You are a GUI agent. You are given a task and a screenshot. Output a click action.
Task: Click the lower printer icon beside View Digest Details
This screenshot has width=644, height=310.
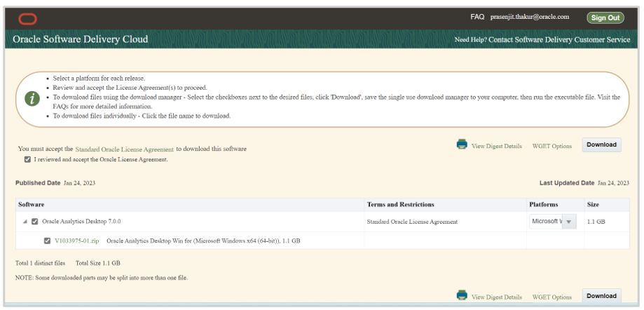462,295
